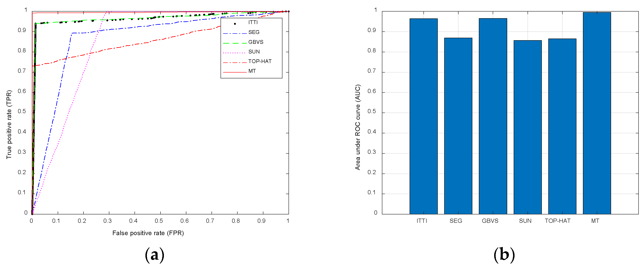Viewport: 644px width, 271px height.
Task: Click the TOP-HAT legend entry
Action: pos(260,61)
